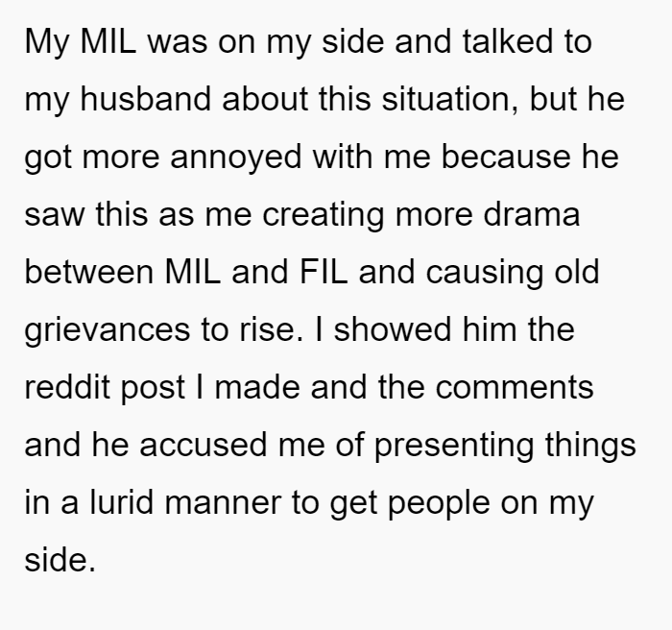Click the word "grievances"

pyautogui.click(x=108, y=329)
